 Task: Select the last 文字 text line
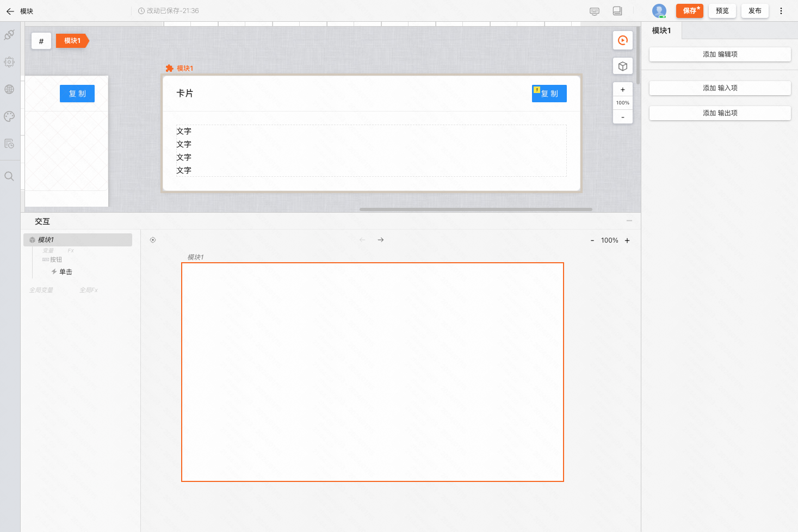pos(184,170)
